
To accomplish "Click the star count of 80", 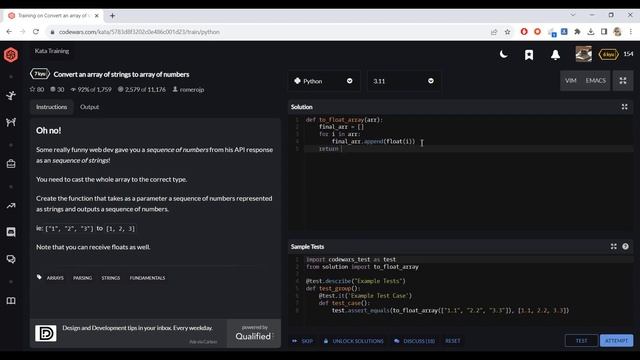I will point(37,89).
